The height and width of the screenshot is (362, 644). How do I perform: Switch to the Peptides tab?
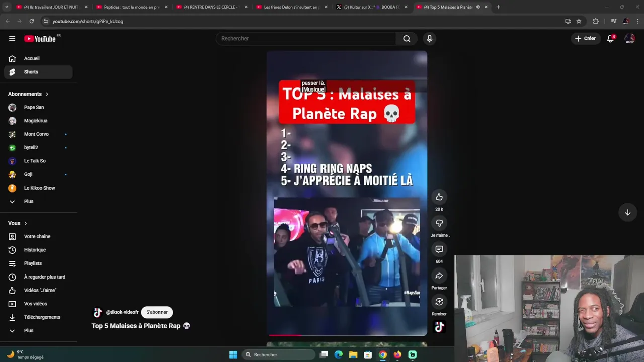tap(131, 7)
